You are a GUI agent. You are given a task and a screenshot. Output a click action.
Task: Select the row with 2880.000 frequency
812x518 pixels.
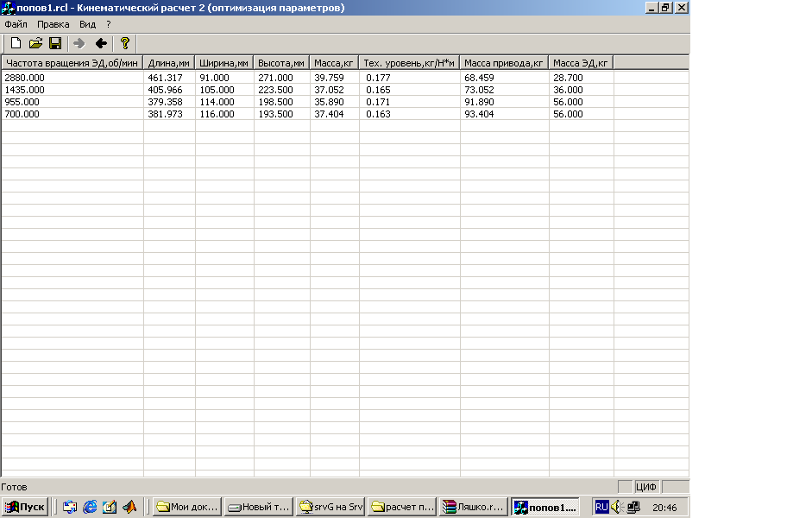point(345,78)
